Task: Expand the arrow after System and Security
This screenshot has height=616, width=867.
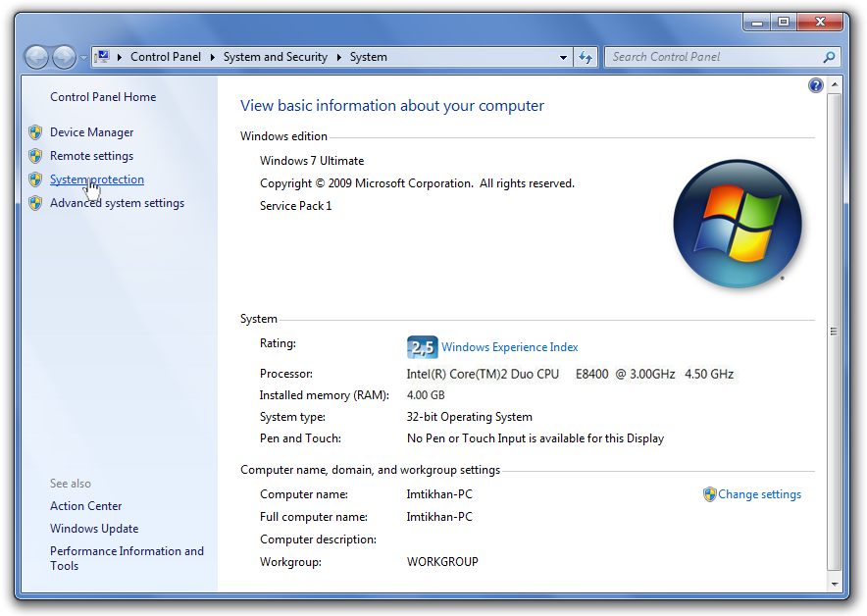Action: (x=339, y=57)
